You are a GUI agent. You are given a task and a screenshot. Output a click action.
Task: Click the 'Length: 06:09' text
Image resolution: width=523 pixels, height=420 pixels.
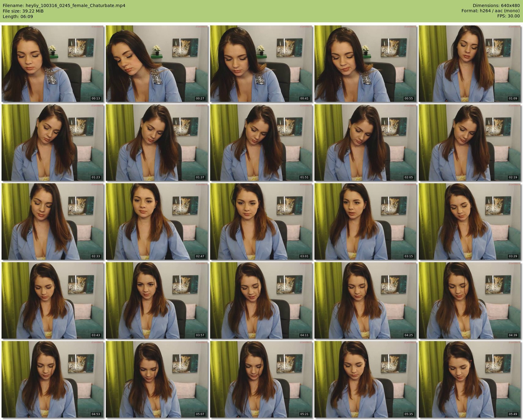click(18, 17)
